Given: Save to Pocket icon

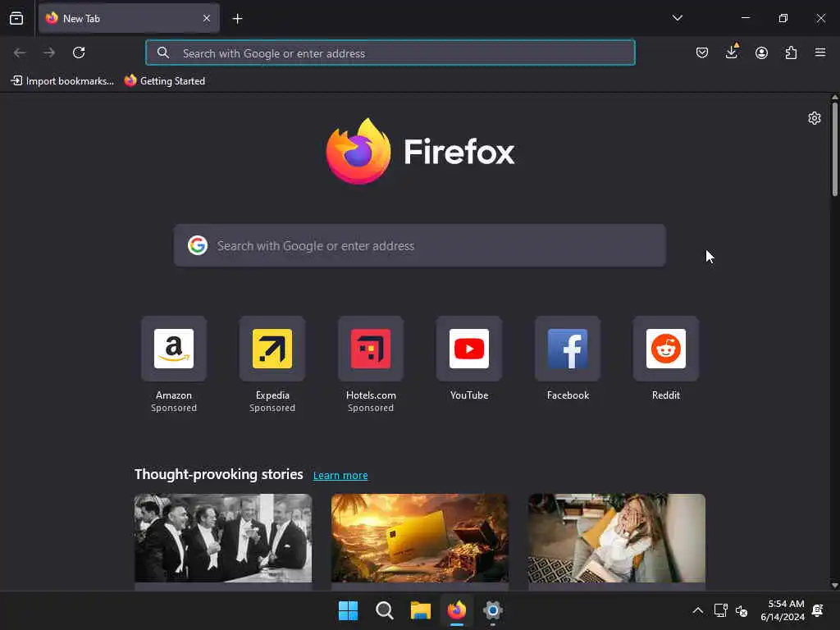Looking at the screenshot, I should tap(702, 52).
